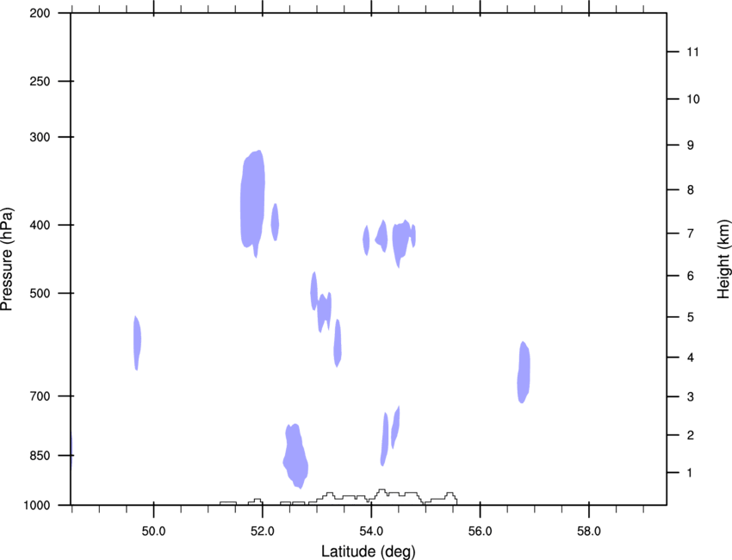The width and height of the screenshot is (732, 560).
Task: Click the 400 pressure tick label
Action: [x=40, y=225]
